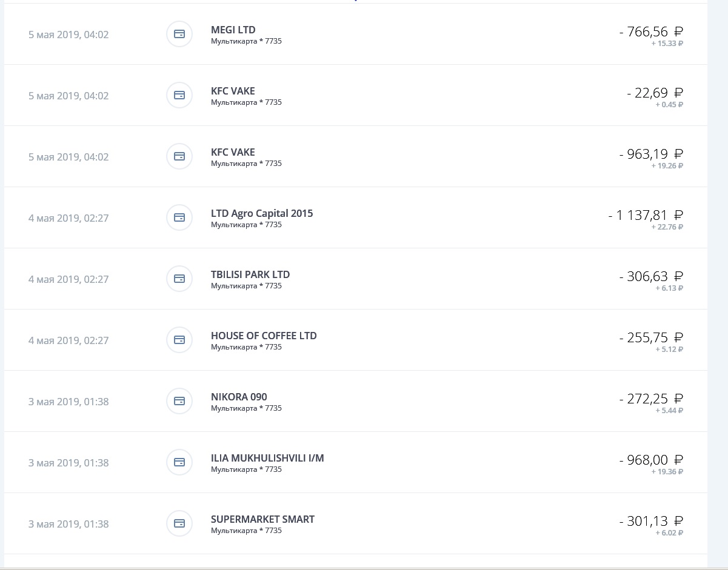Image resolution: width=728 pixels, height=570 pixels.
Task: Click the - 766,56 ₽ amount
Action: click(652, 31)
